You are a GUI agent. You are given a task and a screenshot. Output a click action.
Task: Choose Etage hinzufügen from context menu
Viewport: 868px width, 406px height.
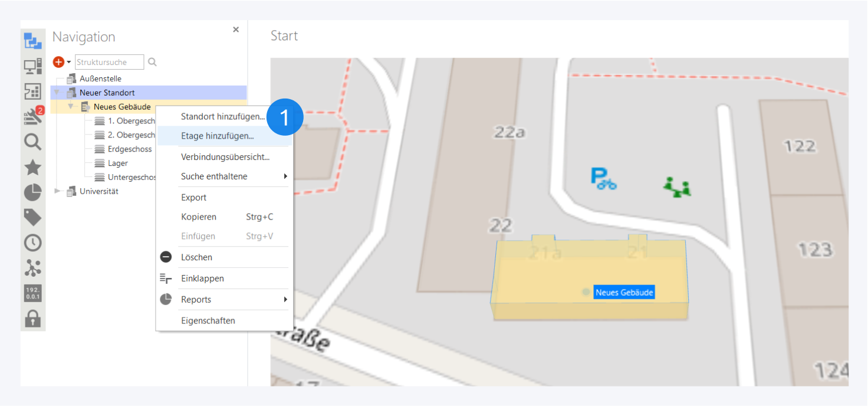tap(217, 136)
